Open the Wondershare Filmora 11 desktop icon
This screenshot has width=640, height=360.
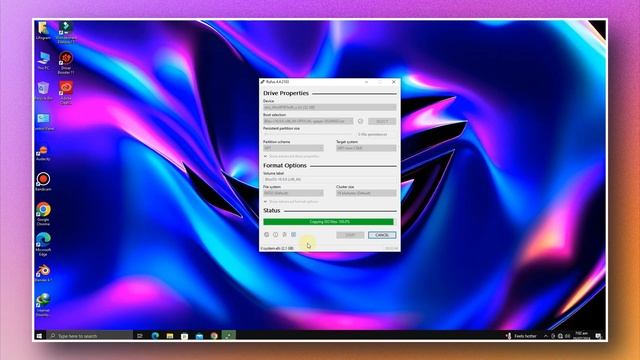tap(66, 33)
